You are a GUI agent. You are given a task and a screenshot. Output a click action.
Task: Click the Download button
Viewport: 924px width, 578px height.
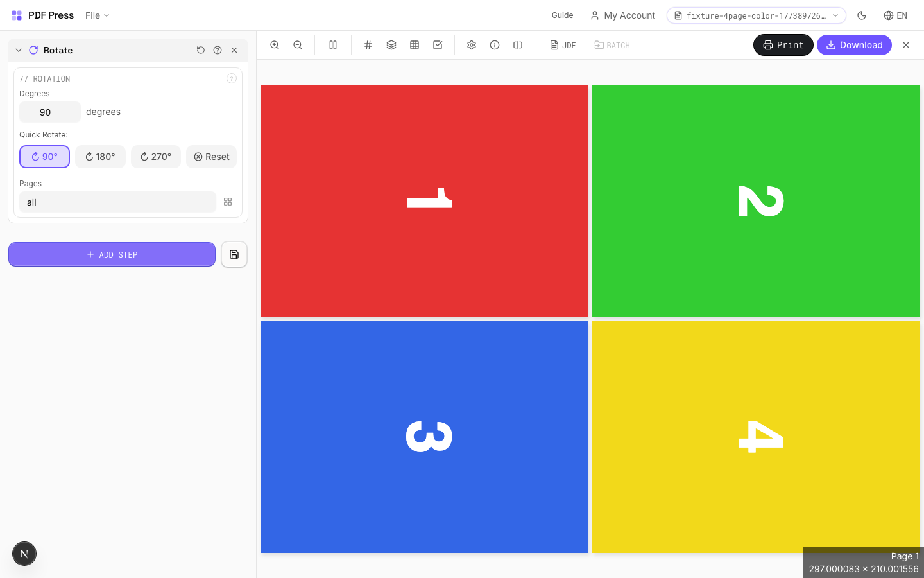pyautogui.click(x=854, y=45)
